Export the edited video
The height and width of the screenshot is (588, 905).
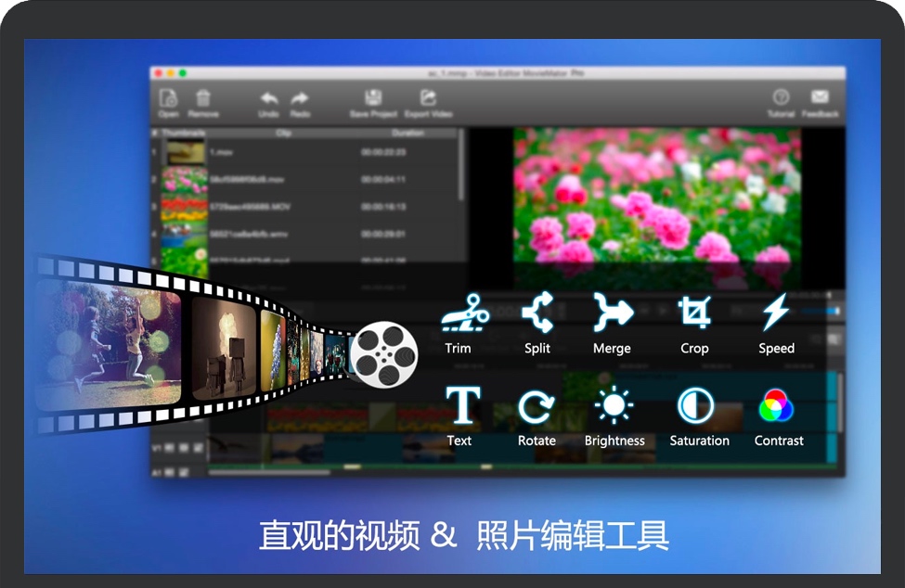(x=427, y=97)
